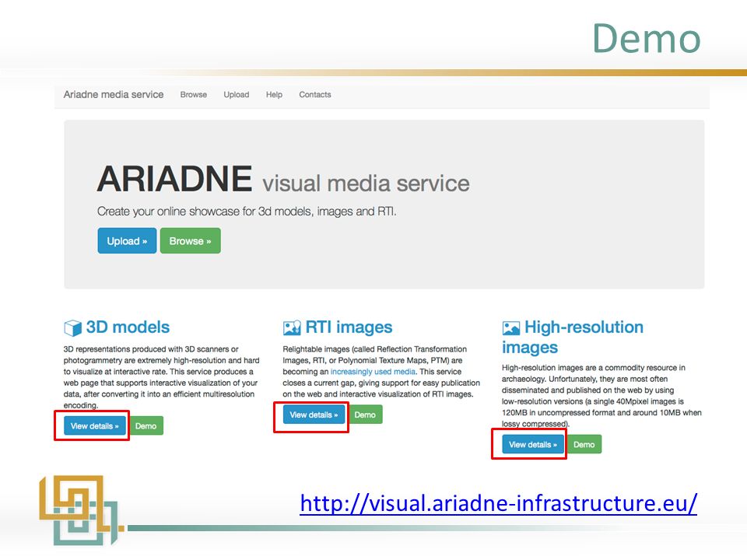Open the RTI images heading
The height and width of the screenshot is (560, 747).
point(349,327)
